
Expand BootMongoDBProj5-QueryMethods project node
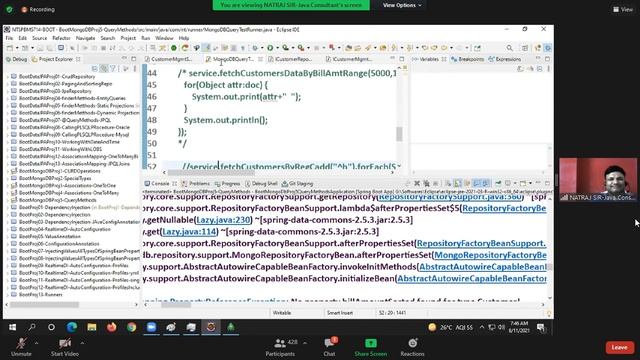tap(8, 200)
